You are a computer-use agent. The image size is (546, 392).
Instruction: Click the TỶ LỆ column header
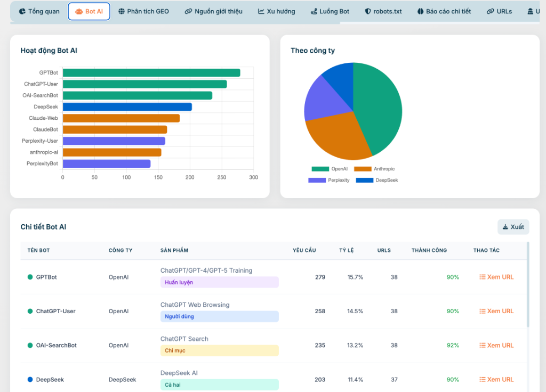(x=347, y=250)
